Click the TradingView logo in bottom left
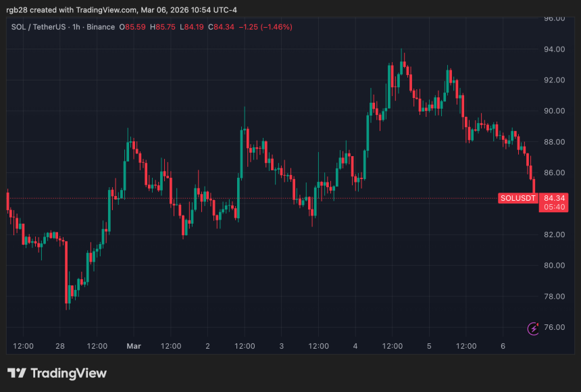The height and width of the screenshot is (392, 581). pos(56,372)
